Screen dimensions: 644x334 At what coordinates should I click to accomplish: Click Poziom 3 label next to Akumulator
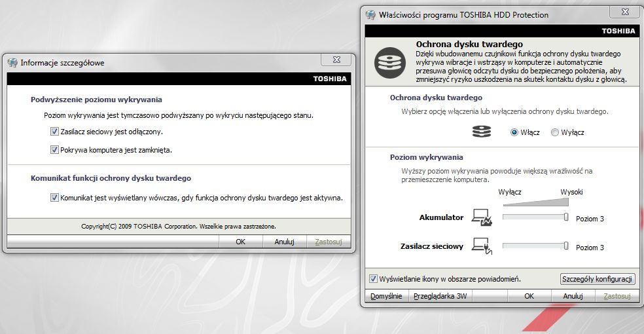pos(590,219)
